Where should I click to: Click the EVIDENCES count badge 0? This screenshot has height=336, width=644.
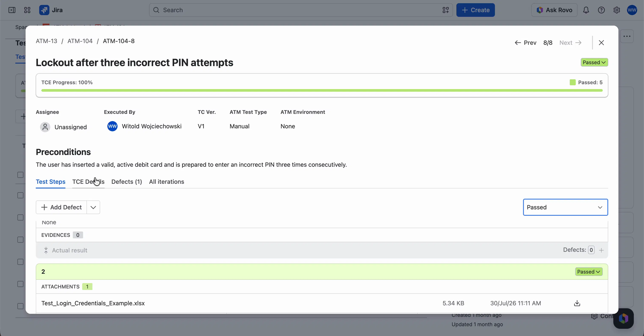[78, 235]
